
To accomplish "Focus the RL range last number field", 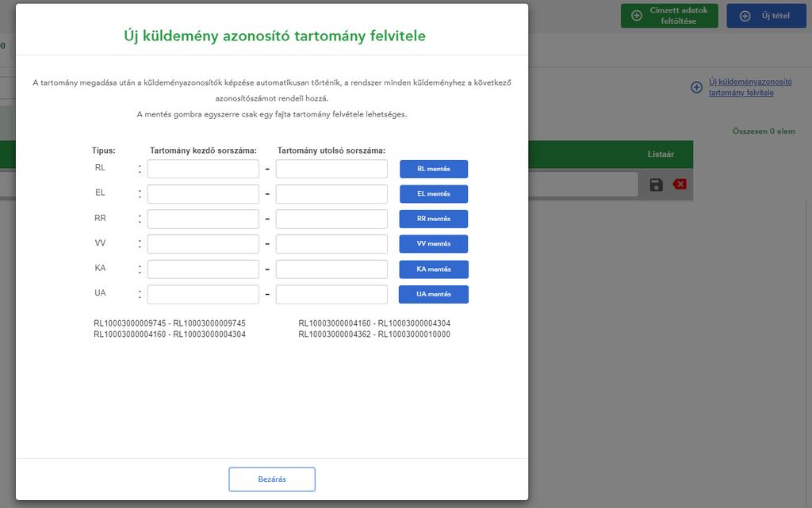I will pos(331,169).
